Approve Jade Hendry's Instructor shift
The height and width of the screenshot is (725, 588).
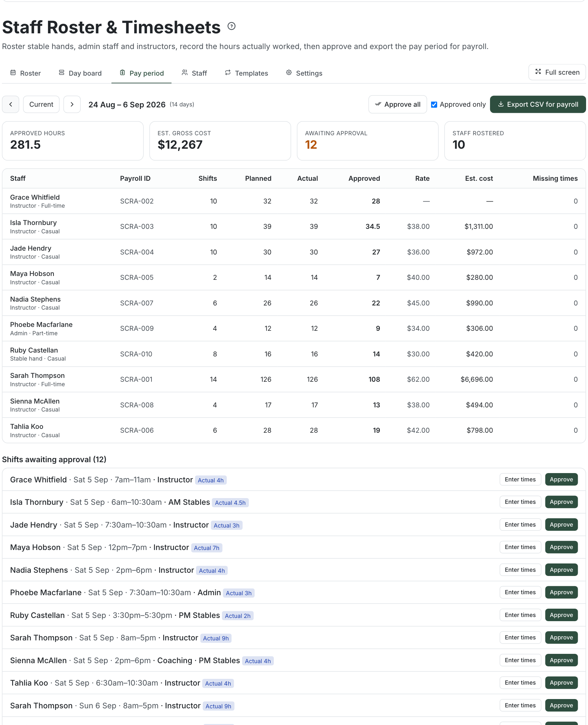561,524
